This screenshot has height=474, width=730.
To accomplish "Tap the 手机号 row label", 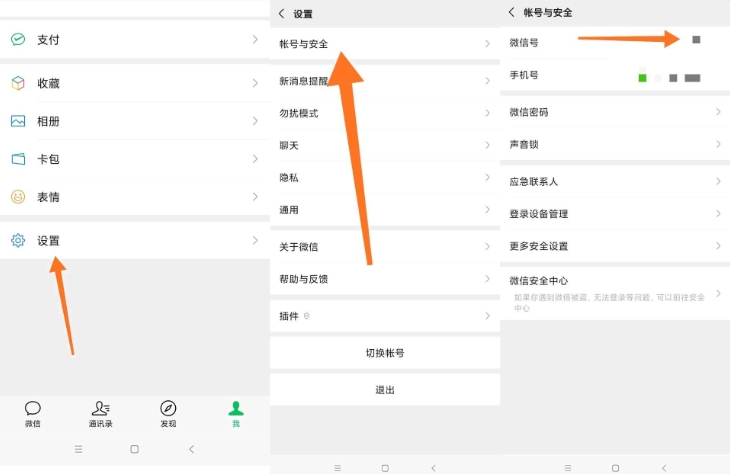I will click(x=524, y=75).
